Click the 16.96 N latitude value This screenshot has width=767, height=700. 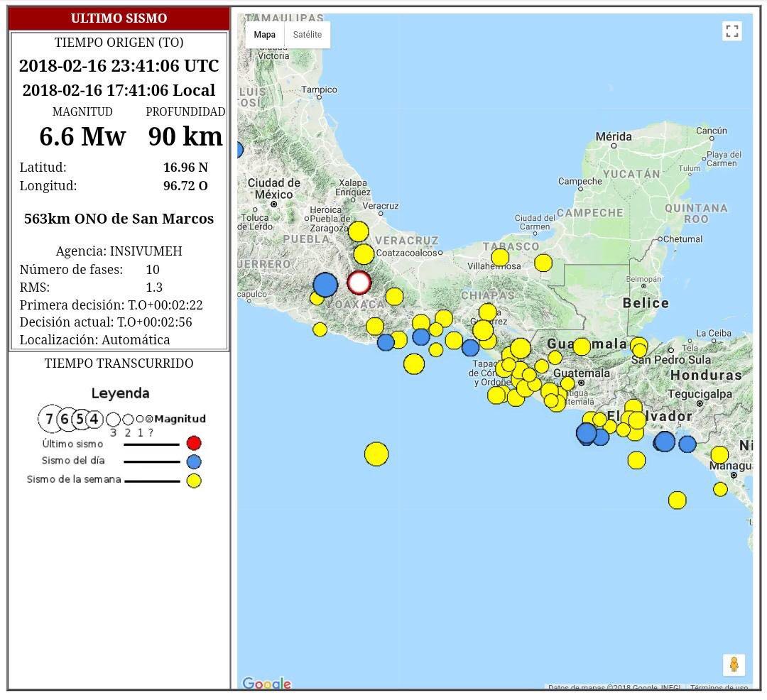click(x=185, y=167)
